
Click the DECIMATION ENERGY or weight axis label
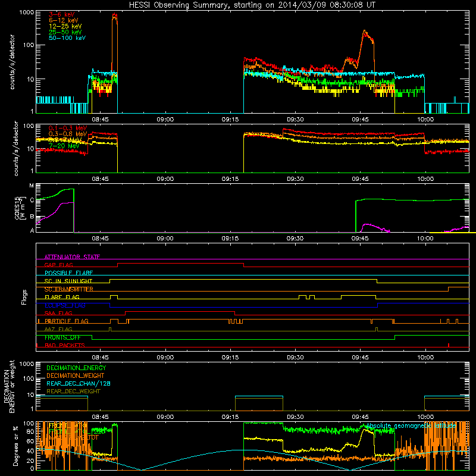[x=9, y=386]
